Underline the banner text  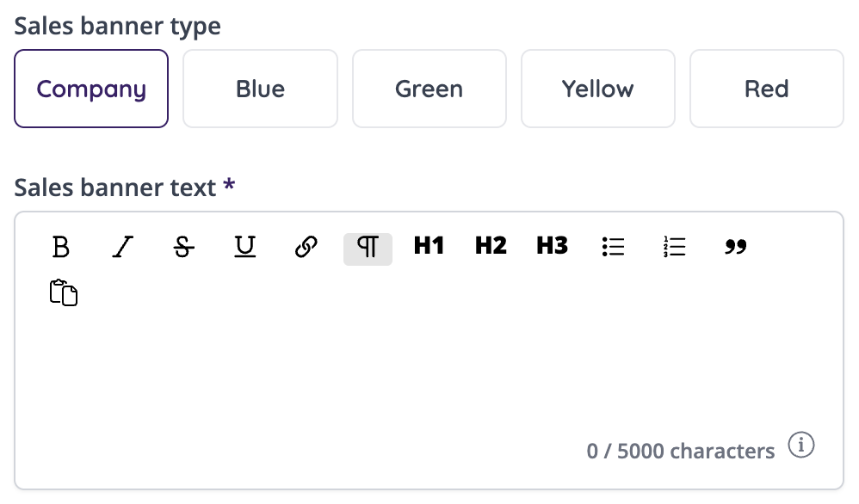(245, 248)
